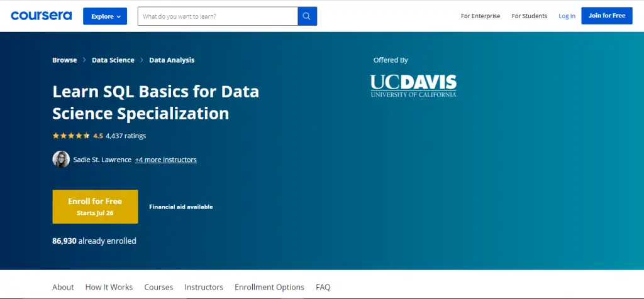This screenshot has height=299, width=644.
Task: Click the Coursera logo
Action: coord(41,16)
